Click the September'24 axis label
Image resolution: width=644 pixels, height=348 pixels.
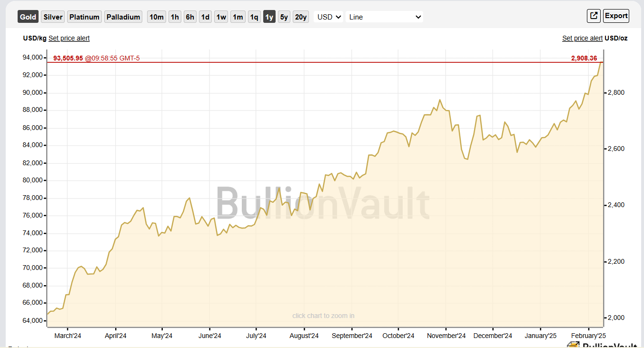(352, 336)
